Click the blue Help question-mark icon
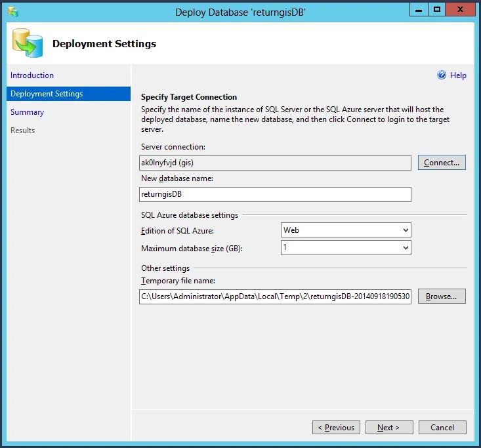The width and height of the screenshot is (481, 448). (x=442, y=75)
